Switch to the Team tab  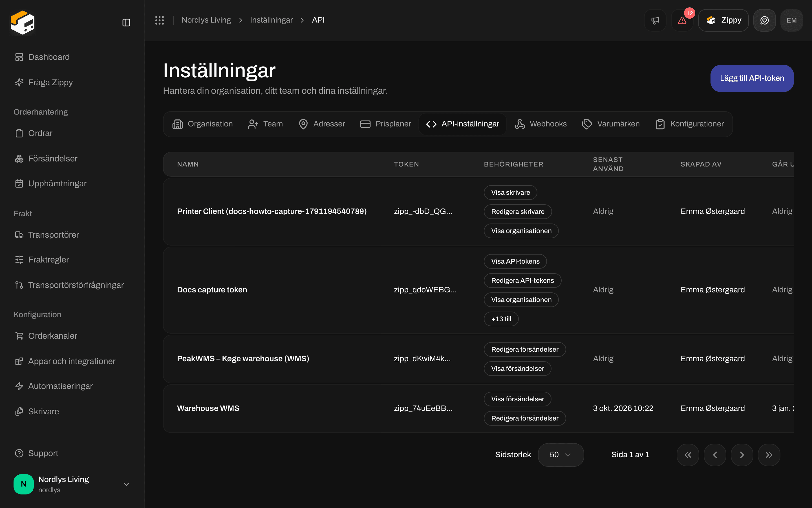(265, 124)
